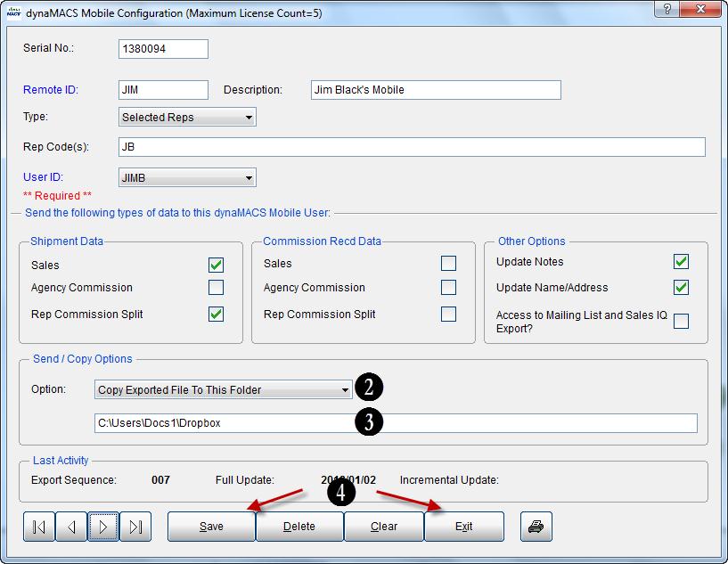
Task: Click the Exit button
Action: coord(464,527)
